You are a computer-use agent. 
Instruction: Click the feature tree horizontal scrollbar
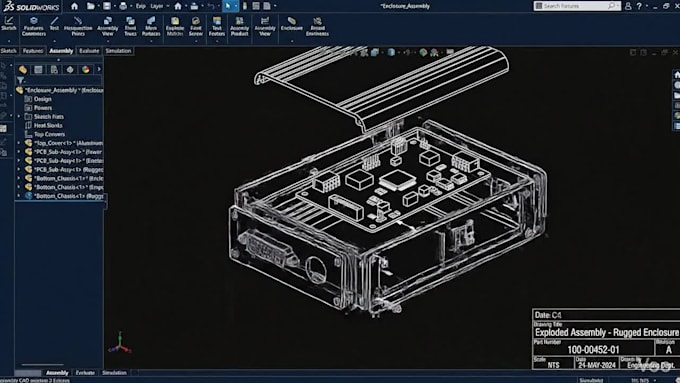coord(42,365)
